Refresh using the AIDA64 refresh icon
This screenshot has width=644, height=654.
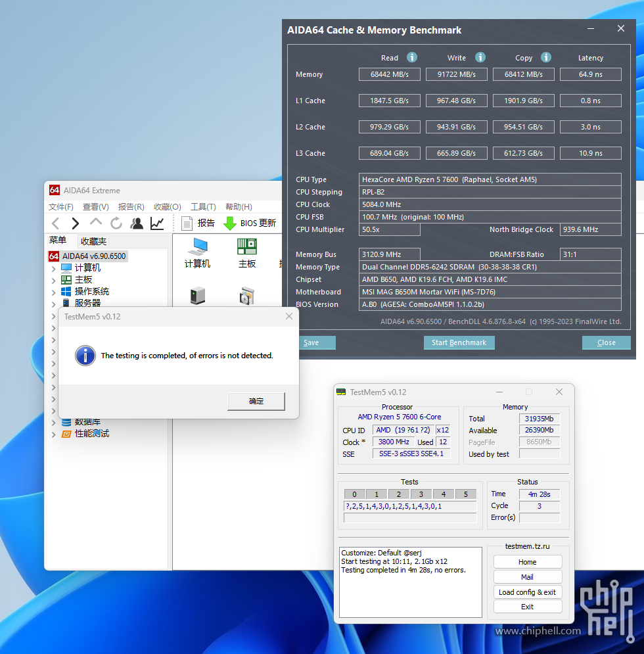pyautogui.click(x=116, y=223)
